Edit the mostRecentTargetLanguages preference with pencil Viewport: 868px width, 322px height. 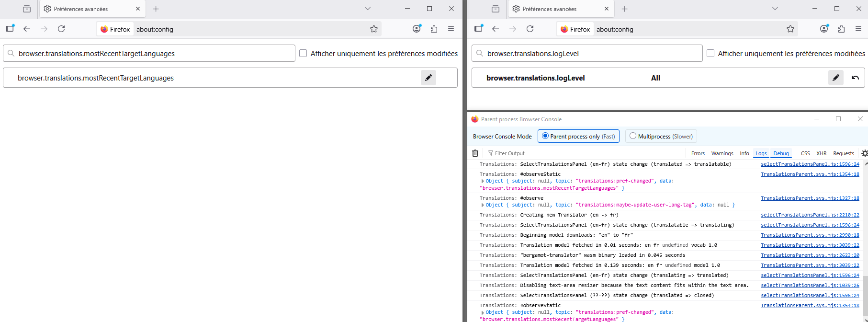pyautogui.click(x=428, y=78)
